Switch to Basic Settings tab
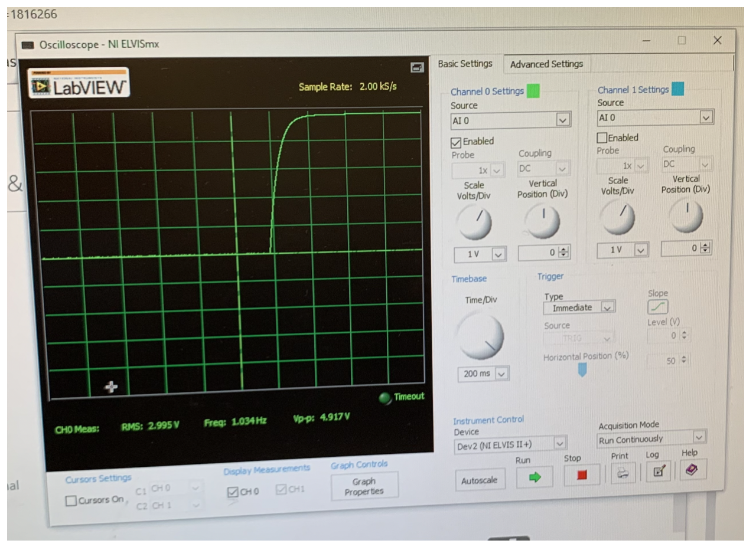This screenshot has width=756, height=550. (465, 64)
